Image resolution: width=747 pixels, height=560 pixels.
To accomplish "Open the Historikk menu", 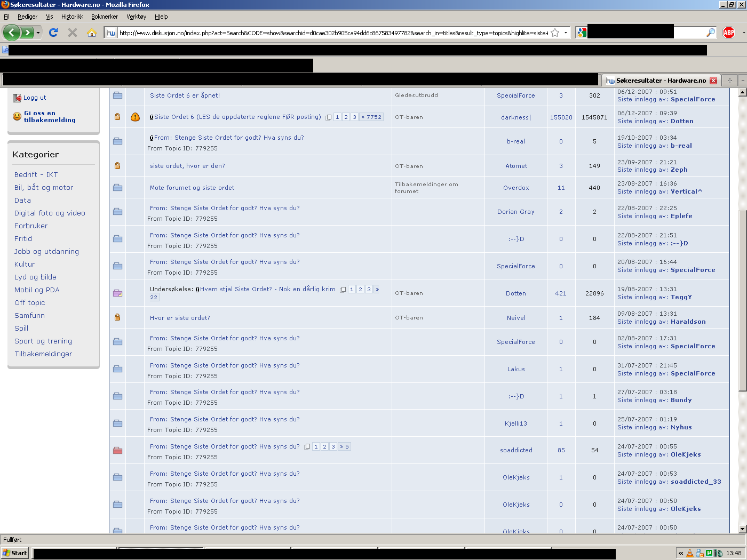I will pyautogui.click(x=72, y=17).
